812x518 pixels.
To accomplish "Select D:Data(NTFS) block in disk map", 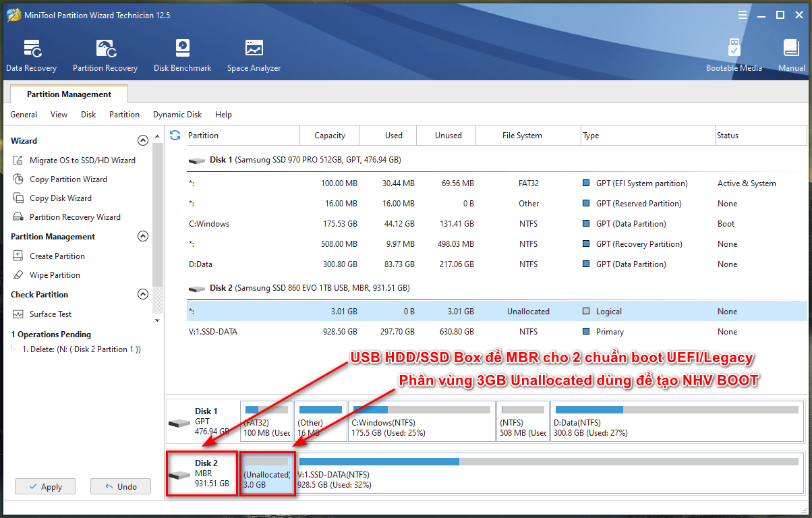I will pyautogui.click(x=677, y=422).
